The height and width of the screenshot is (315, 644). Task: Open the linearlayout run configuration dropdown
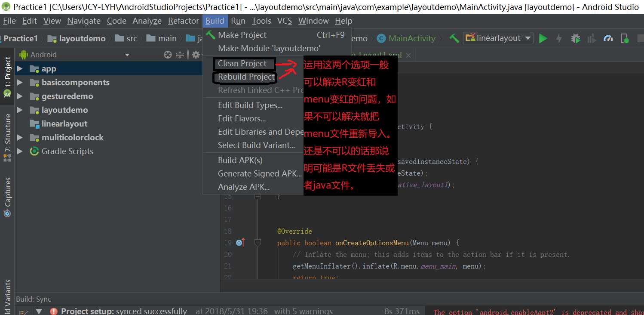(x=498, y=38)
